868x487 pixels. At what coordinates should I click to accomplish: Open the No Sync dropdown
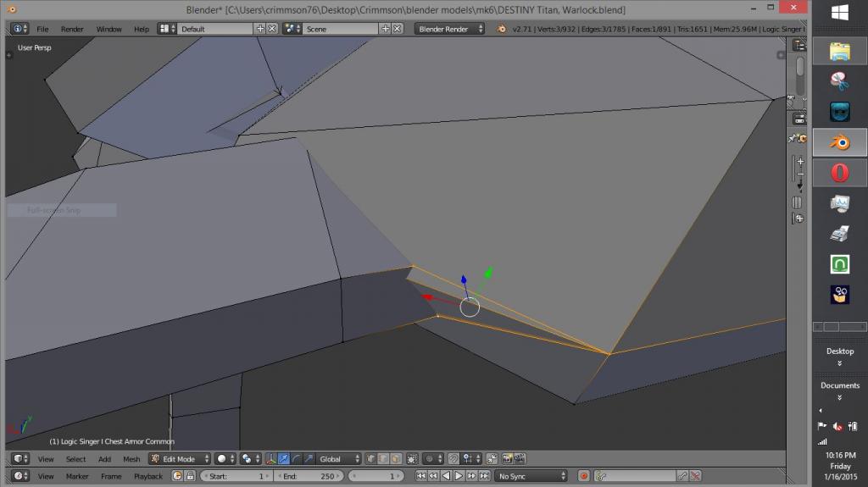pos(531,476)
